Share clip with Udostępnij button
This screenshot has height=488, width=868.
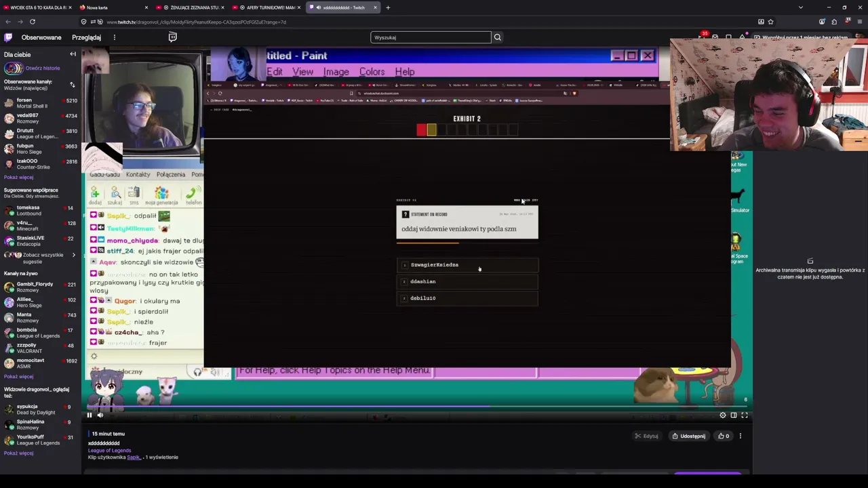pos(689,436)
